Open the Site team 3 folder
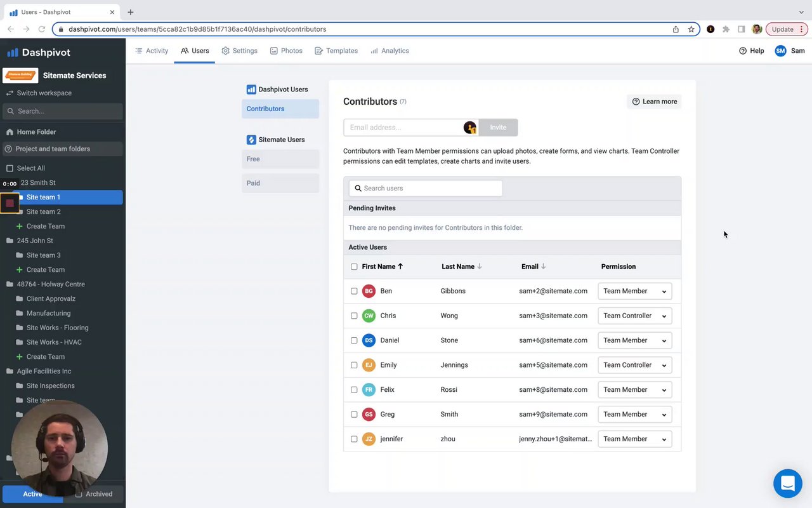The image size is (812, 508). (x=44, y=255)
